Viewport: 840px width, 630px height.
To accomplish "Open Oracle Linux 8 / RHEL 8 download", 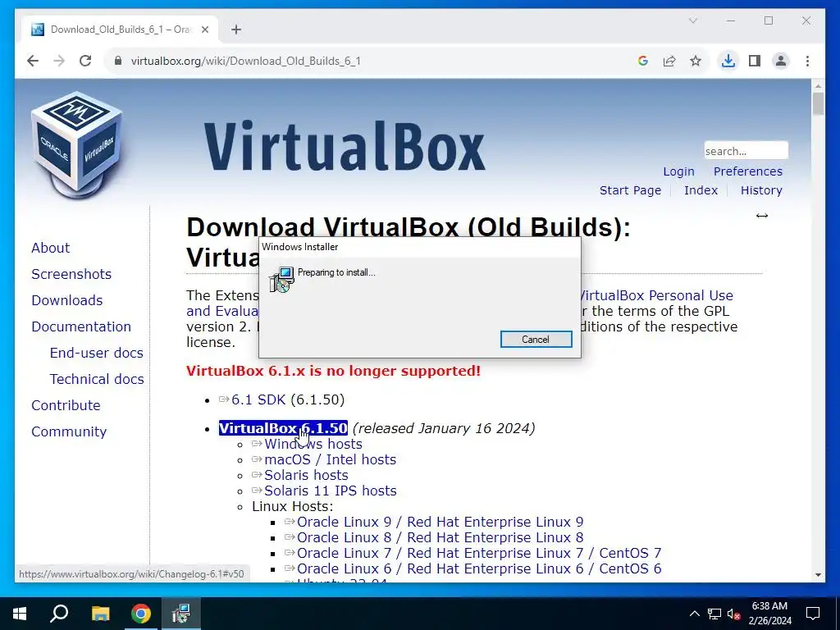I will [x=440, y=537].
